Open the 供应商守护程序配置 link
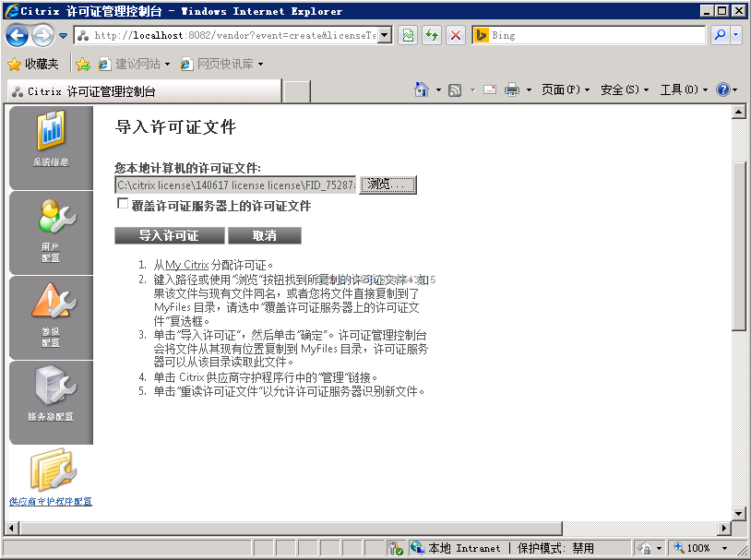Image resolution: width=751 pixels, height=560 pixels. [51, 502]
